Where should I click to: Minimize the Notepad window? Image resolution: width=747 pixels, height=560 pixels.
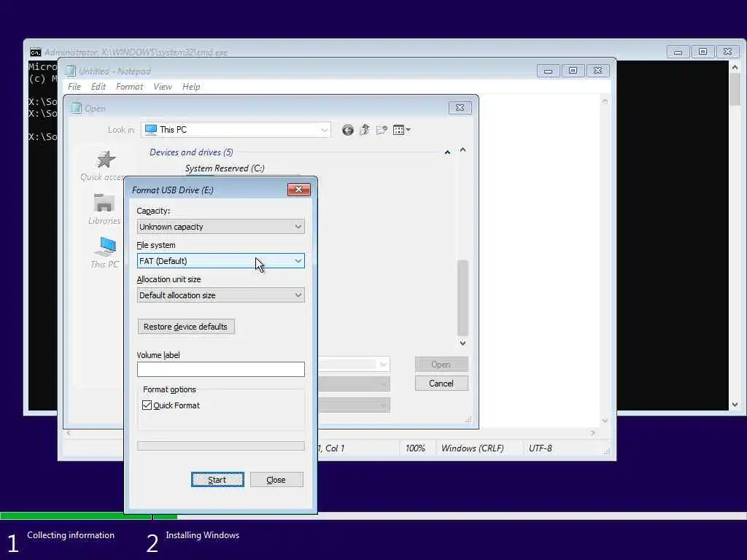(549, 71)
